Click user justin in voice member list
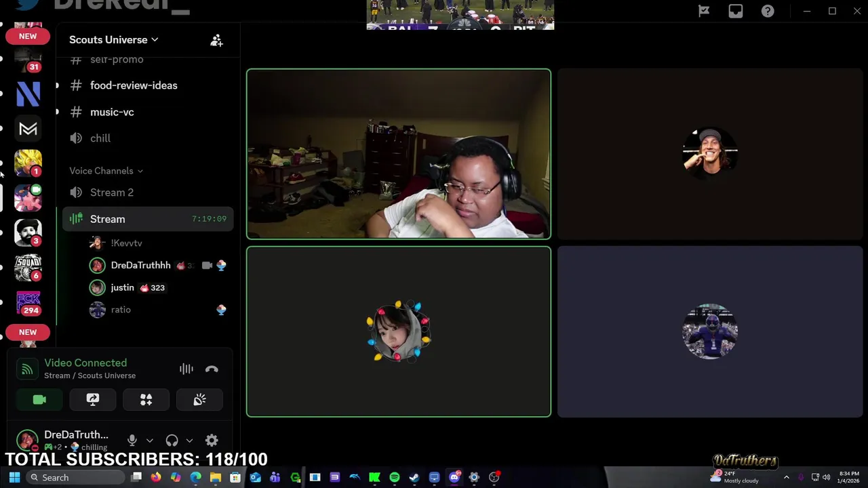 (x=122, y=287)
